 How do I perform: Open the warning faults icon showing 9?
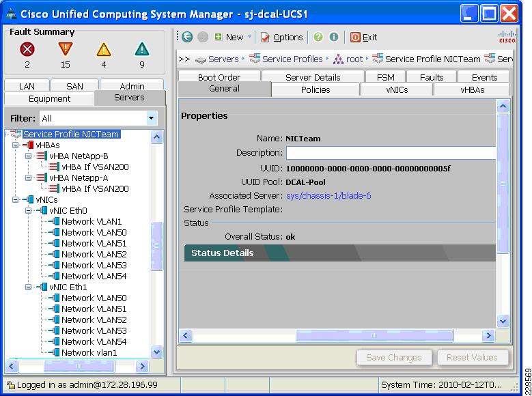[x=142, y=49]
